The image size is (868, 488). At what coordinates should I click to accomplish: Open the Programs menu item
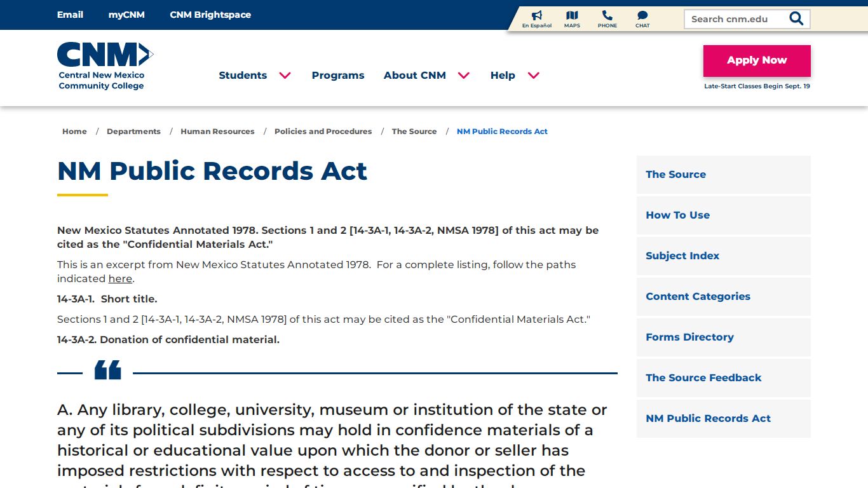[x=338, y=75]
